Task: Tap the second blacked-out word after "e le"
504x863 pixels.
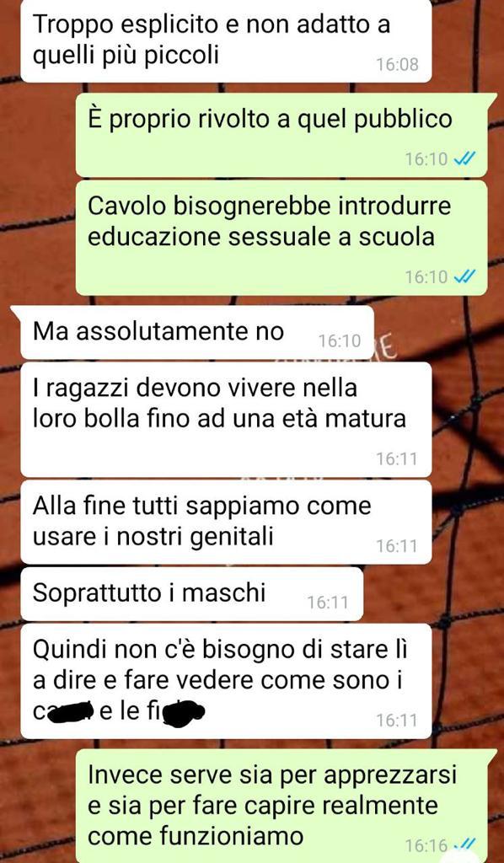Action: click(185, 711)
